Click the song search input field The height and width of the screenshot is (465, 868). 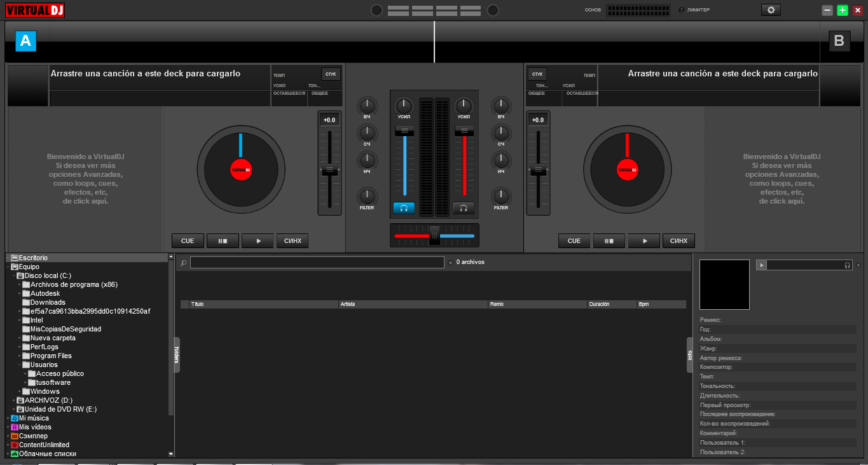coord(317,262)
